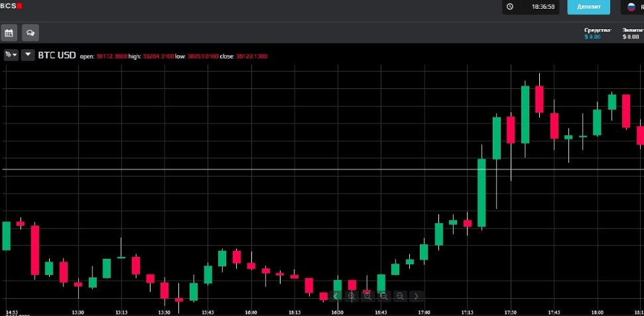This screenshot has height=316, width=644.
Task: Open the chat messages panel
Action: pyautogui.click(x=31, y=33)
